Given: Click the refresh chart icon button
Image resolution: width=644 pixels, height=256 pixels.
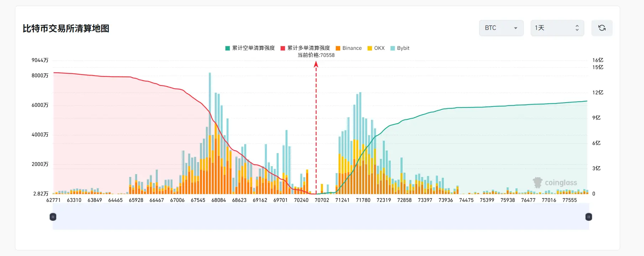Looking at the screenshot, I should coord(602,28).
